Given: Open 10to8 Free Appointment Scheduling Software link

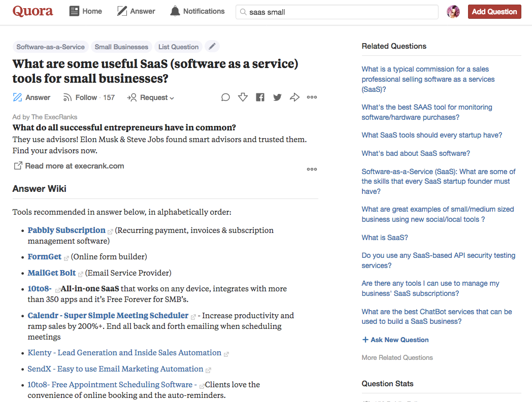Looking at the screenshot, I should coord(112,385).
